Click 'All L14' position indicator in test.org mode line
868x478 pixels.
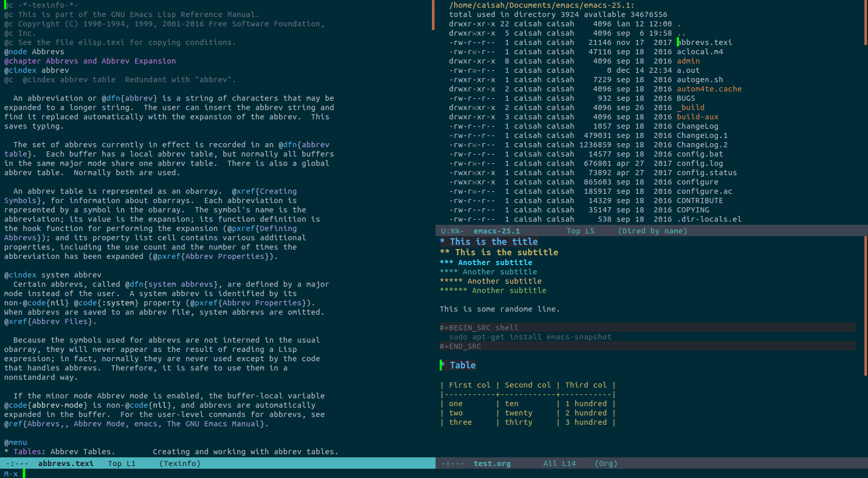pos(559,464)
